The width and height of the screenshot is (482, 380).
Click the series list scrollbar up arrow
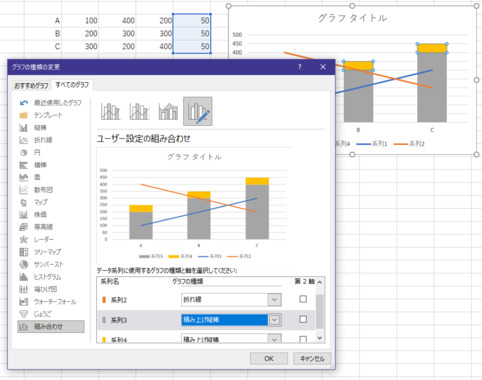click(x=320, y=282)
